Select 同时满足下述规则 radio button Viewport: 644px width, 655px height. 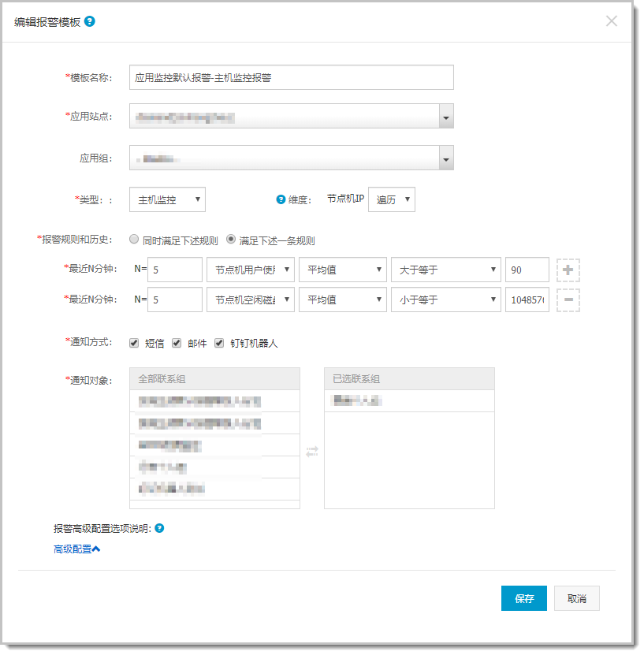click(134, 239)
